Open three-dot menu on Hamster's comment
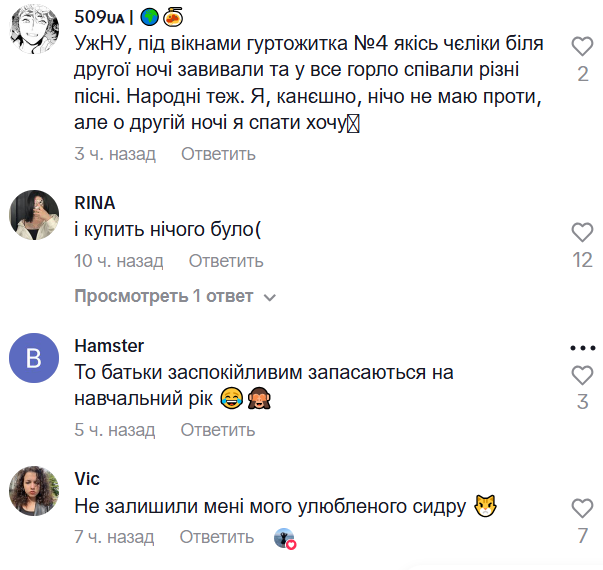The image size is (603, 570). [x=582, y=348]
